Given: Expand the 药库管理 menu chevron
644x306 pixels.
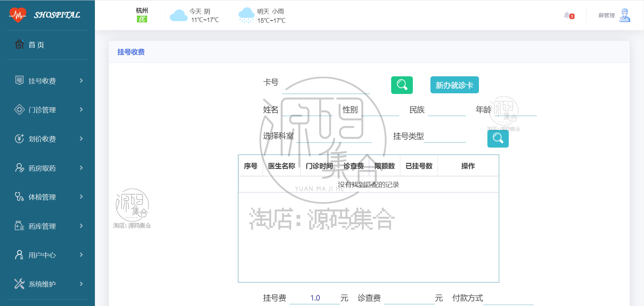Looking at the screenshot, I should (x=81, y=226).
